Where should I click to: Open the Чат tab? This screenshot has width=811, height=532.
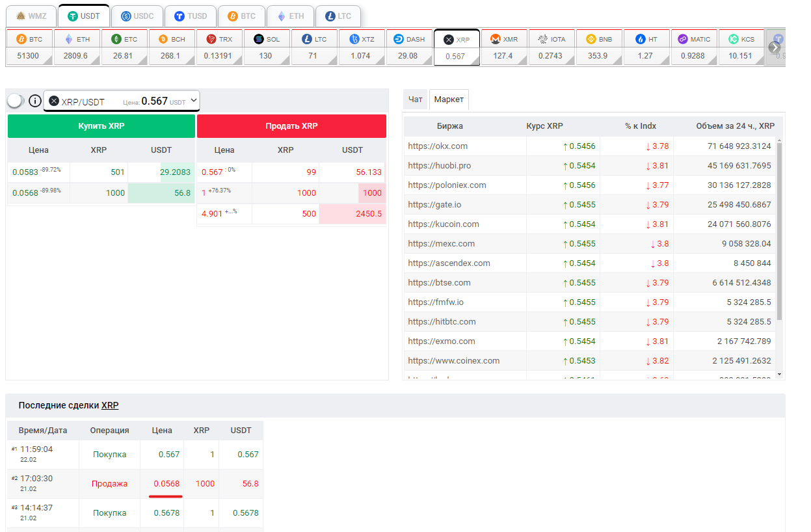[x=415, y=100]
